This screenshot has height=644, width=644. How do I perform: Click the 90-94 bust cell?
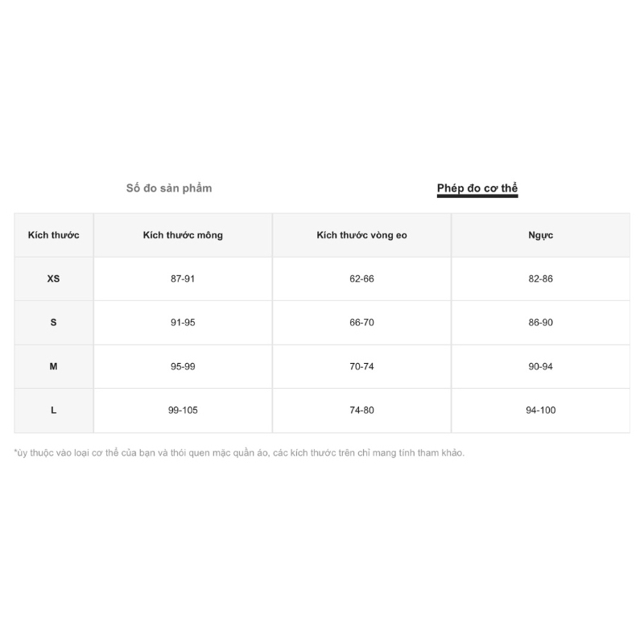click(540, 366)
